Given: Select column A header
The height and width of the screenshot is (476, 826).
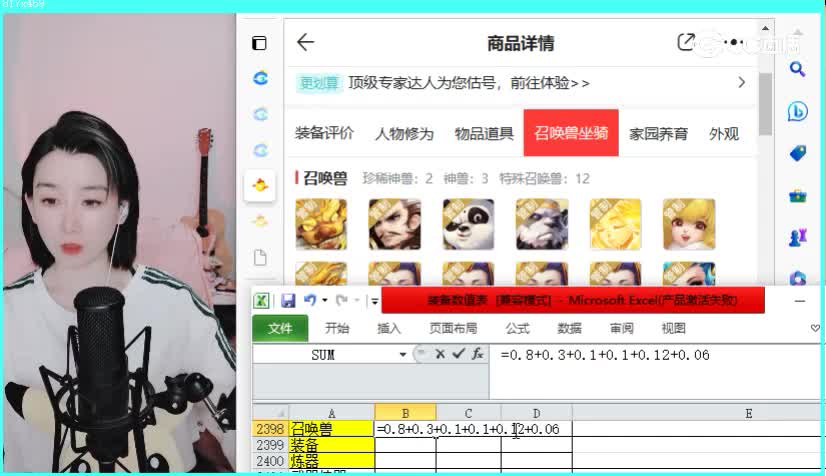Looking at the screenshot, I should coord(331,413).
